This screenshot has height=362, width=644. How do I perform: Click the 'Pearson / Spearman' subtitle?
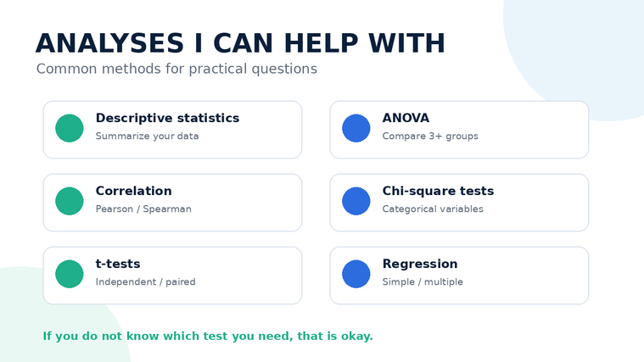tap(143, 209)
